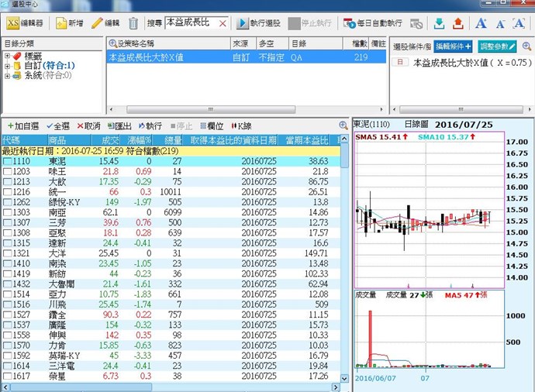Click the magnifier icon in strategy panel
Screen dimensions: 535x392
113,44
